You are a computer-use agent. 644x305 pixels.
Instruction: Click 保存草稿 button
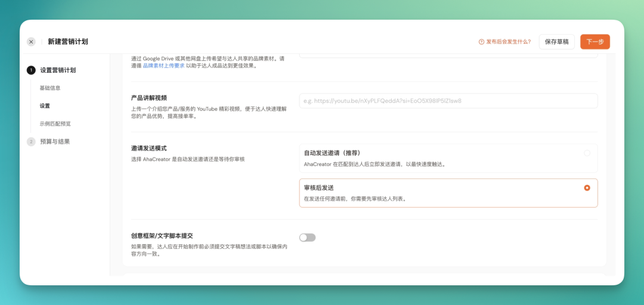point(556,42)
